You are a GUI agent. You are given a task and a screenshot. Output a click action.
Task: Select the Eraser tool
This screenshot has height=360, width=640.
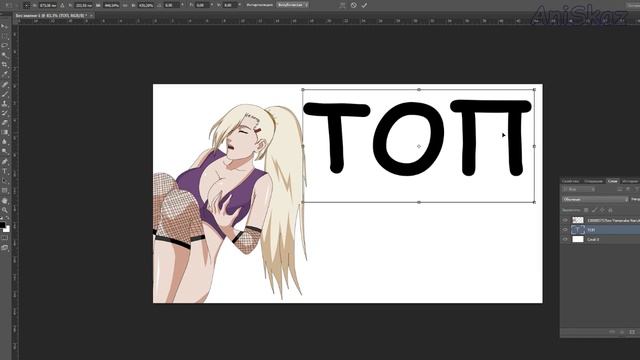point(4,123)
